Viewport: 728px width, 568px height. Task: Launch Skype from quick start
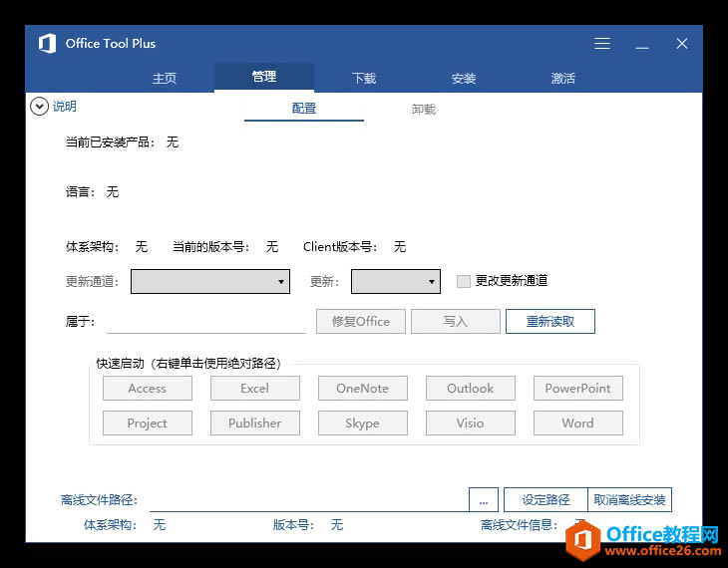[363, 423]
